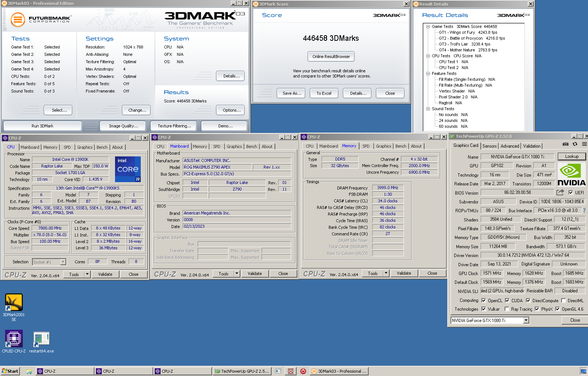The width and height of the screenshot is (588, 376).
Task: Open the GPU-Z hamburger menu icon
Action: (x=584, y=144)
